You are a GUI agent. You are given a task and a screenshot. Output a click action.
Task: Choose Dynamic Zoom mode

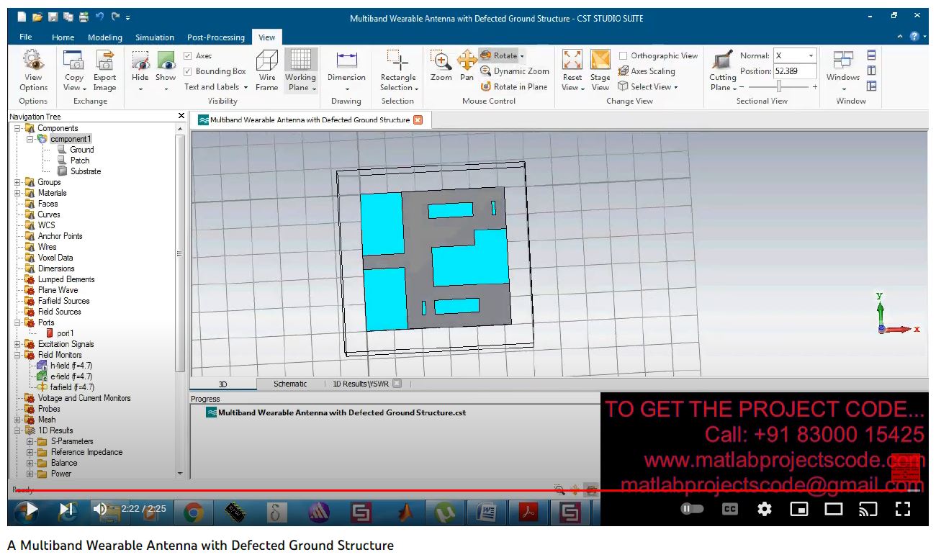(515, 71)
